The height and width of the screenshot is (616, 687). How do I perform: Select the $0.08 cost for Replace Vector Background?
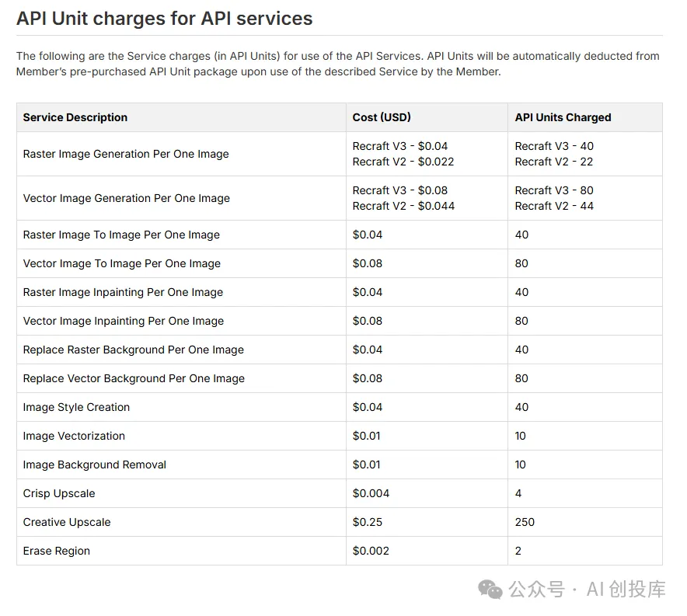coord(368,379)
